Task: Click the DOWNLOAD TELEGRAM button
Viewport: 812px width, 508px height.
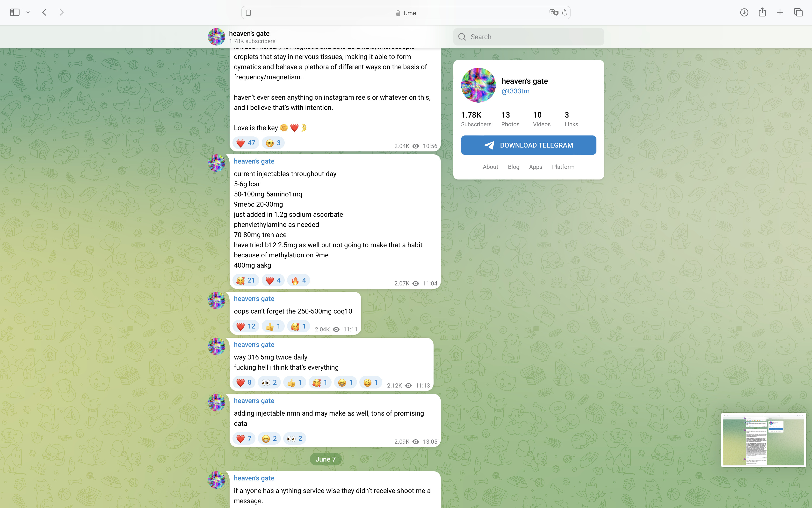Action: (x=529, y=145)
